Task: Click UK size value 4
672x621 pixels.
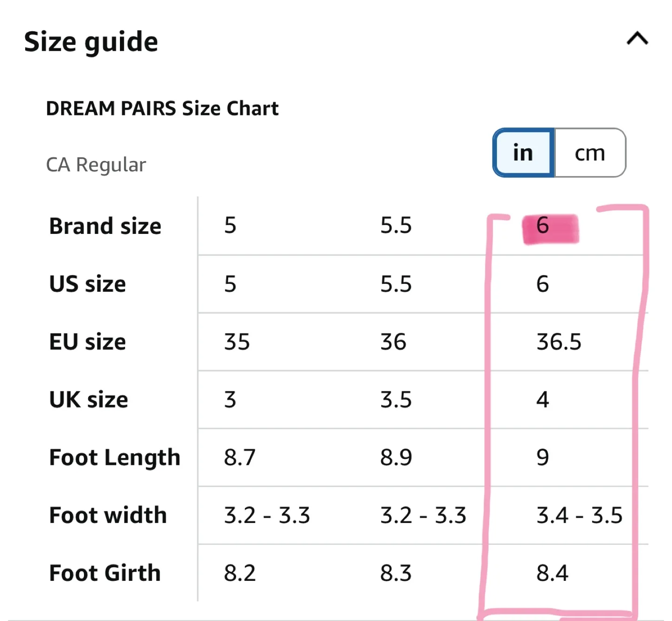Action: coord(543,400)
